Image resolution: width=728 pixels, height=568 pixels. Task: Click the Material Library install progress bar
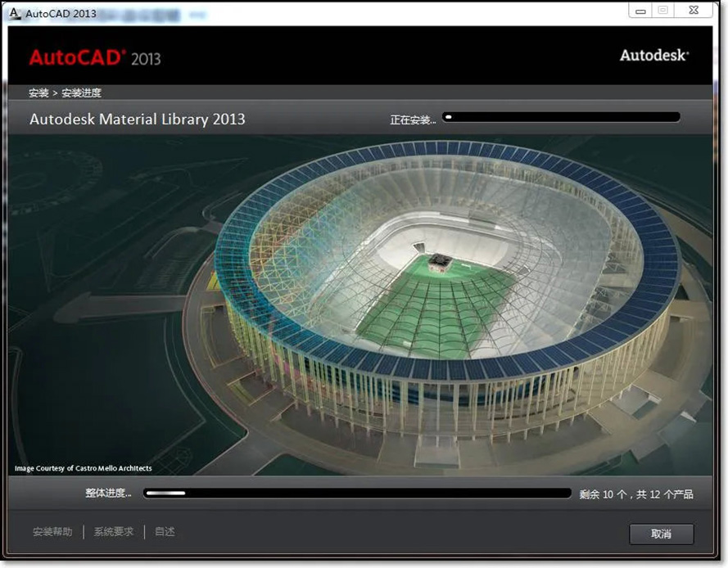point(561,117)
